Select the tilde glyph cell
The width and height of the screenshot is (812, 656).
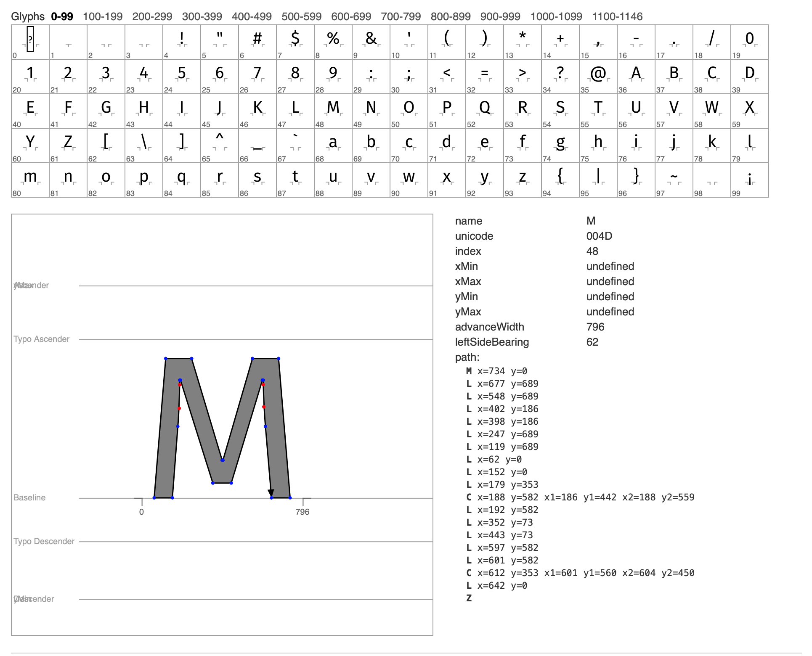(x=674, y=180)
